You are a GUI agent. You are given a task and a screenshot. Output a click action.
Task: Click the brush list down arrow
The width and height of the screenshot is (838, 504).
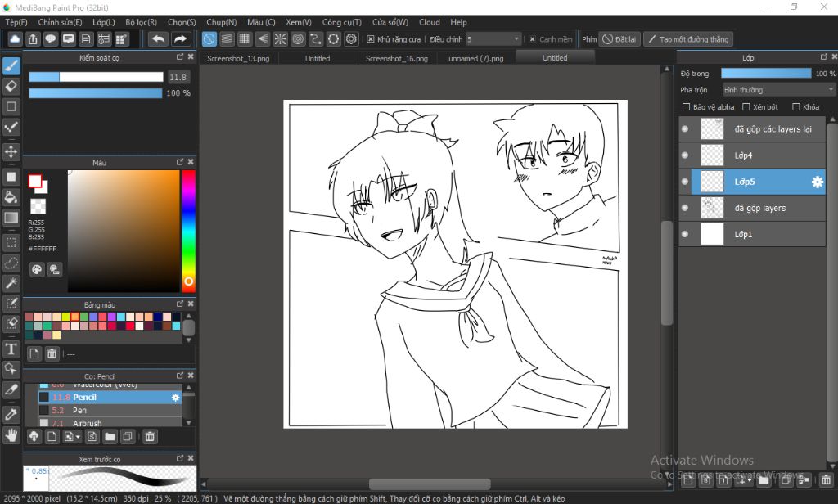pyautogui.click(x=189, y=422)
